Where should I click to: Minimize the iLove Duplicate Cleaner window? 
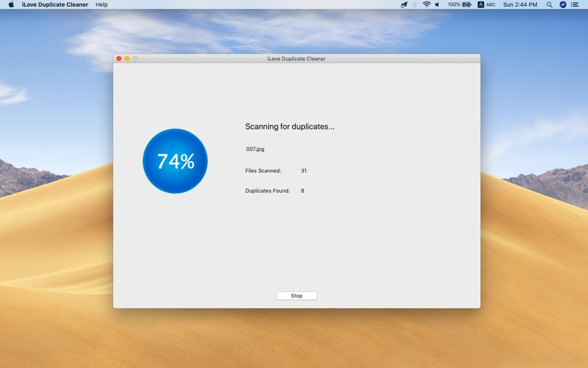coord(127,59)
